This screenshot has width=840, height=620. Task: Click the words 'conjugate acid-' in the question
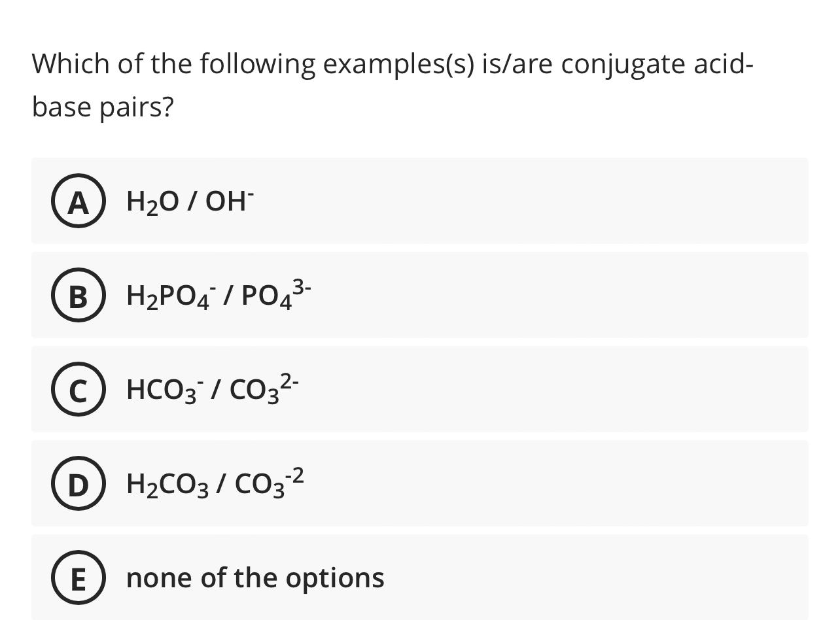click(x=657, y=64)
